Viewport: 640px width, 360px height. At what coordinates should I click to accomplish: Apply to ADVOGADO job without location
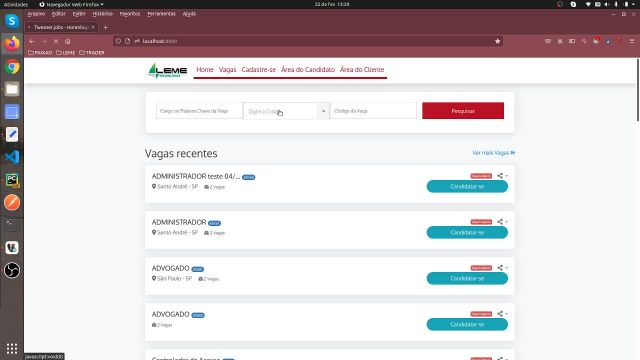(x=467, y=324)
